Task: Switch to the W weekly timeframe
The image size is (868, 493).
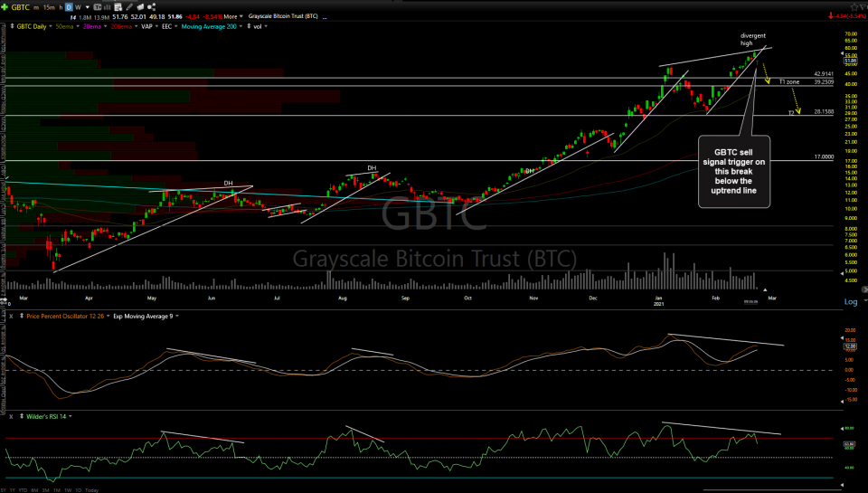Action: pos(78,8)
